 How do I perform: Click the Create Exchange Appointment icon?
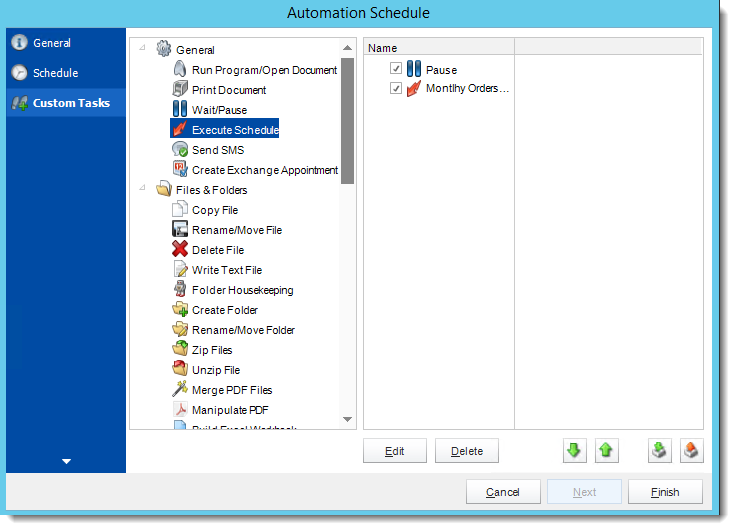coord(180,169)
